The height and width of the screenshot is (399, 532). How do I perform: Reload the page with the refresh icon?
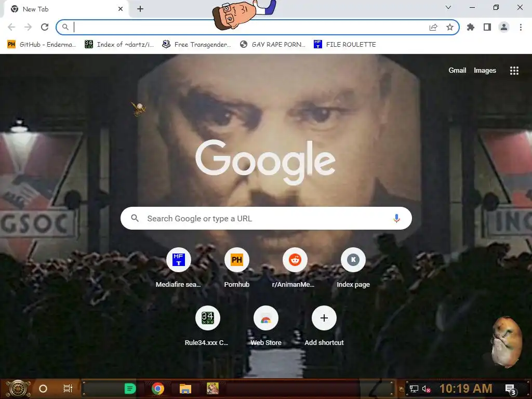click(x=45, y=27)
